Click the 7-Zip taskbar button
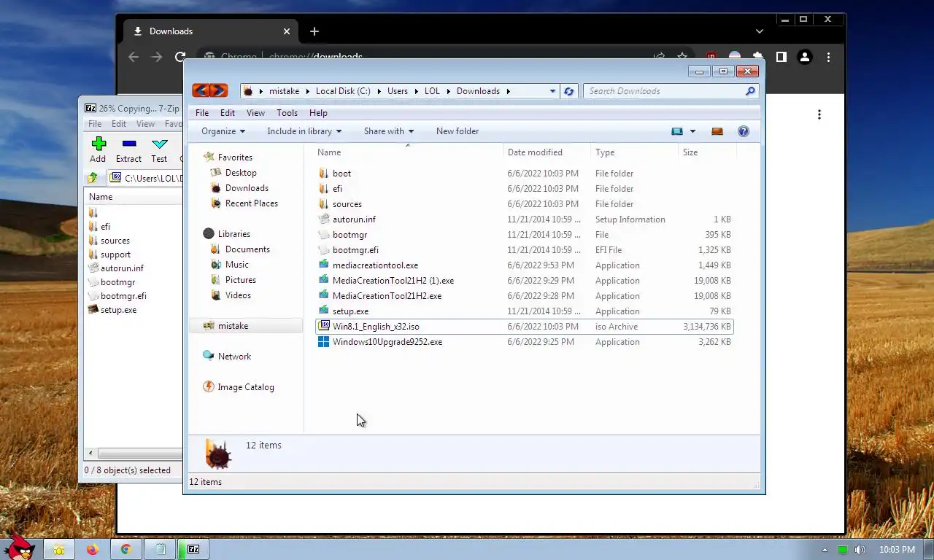This screenshot has height=560, width=934. tap(193, 550)
